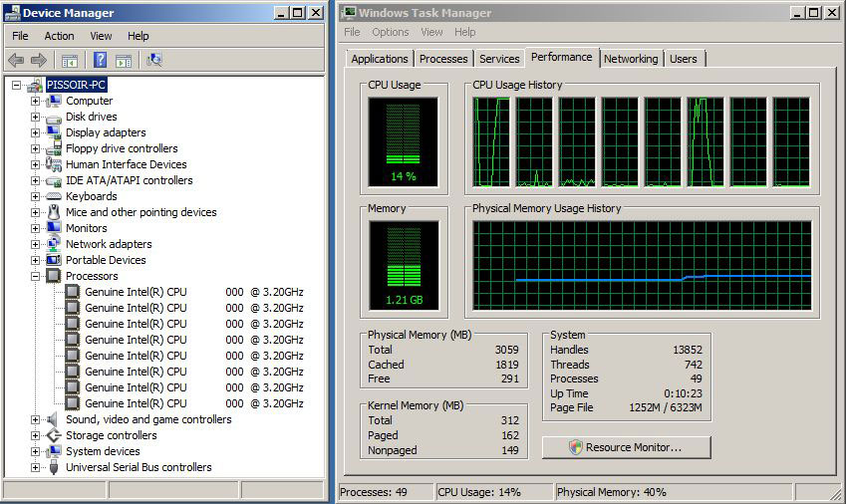
Task: Click the Universal Serial Bus controllers icon
Action: (x=54, y=467)
